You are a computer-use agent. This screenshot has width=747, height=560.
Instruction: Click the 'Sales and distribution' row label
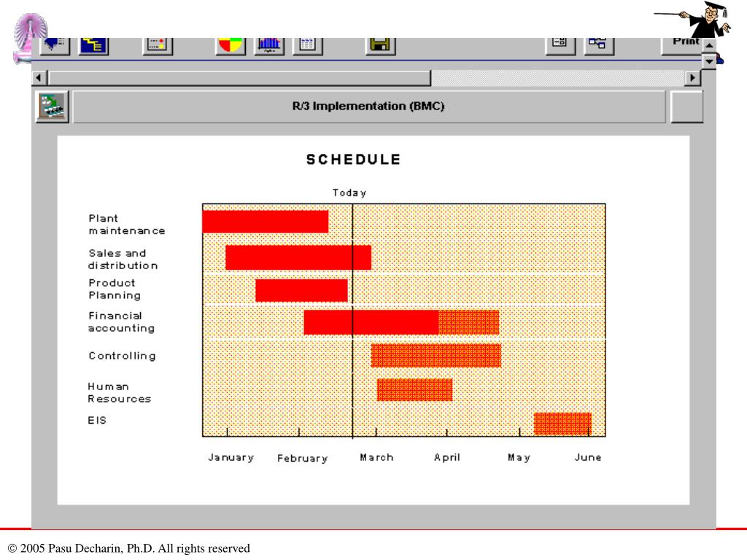[x=123, y=260]
